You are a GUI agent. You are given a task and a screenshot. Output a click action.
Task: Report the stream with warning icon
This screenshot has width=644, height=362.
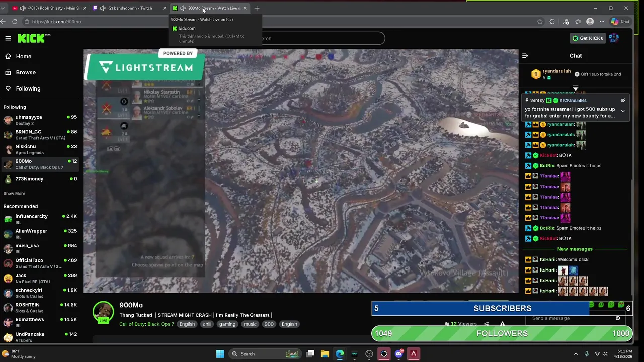[x=502, y=324]
